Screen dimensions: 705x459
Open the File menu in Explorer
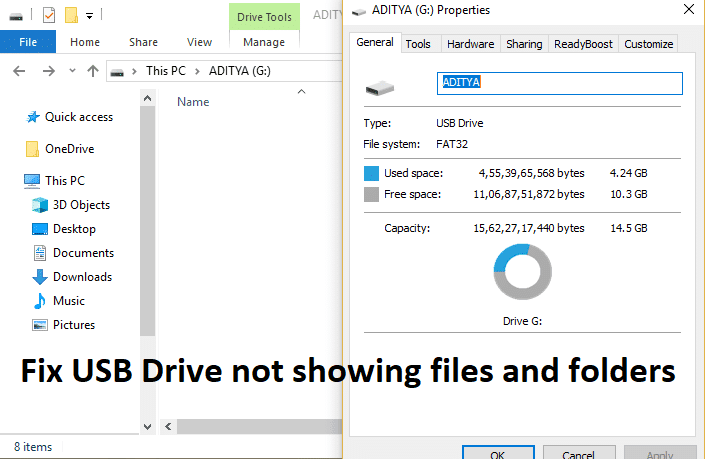pos(28,42)
